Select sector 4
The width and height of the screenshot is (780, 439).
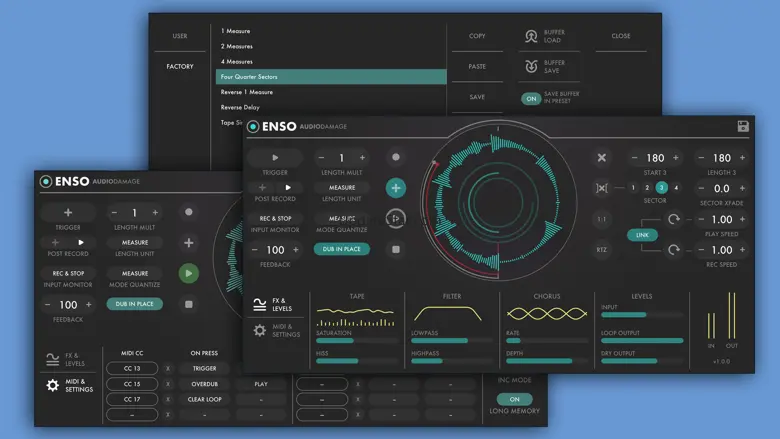[x=676, y=187]
